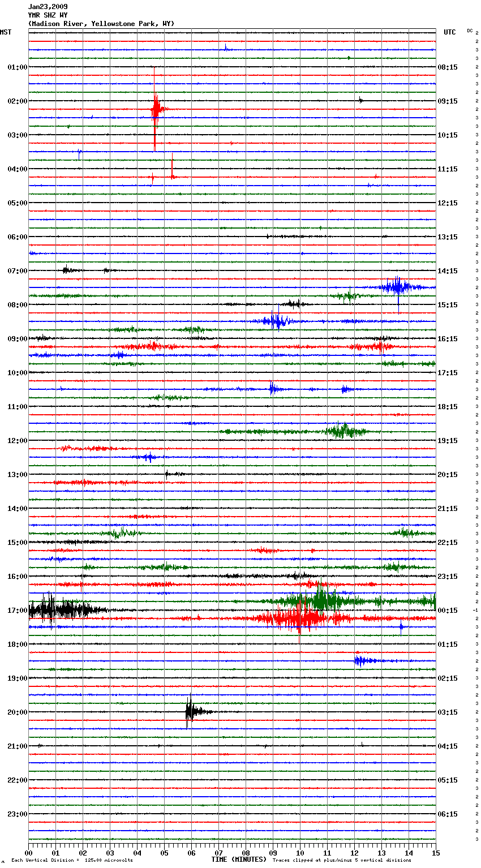Click minute tick label "13" on the bottom axis

[381, 853]
